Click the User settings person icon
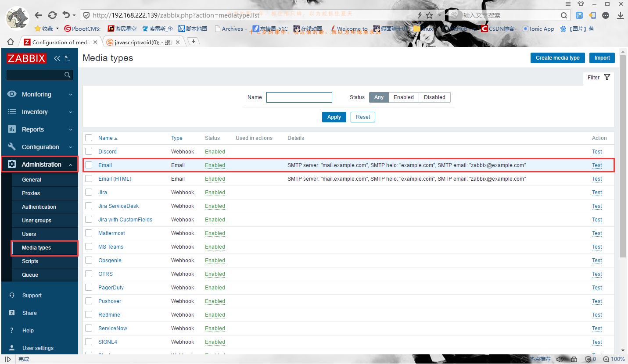 (x=12, y=348)
